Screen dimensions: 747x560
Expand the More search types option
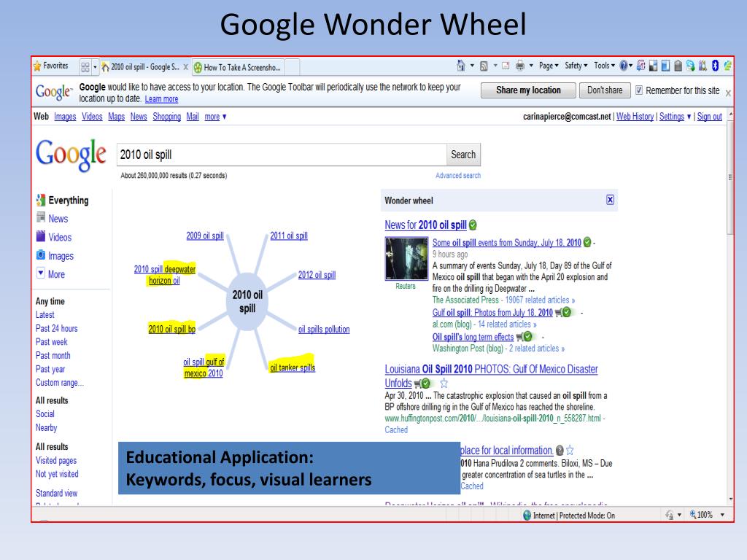point(51,274)
